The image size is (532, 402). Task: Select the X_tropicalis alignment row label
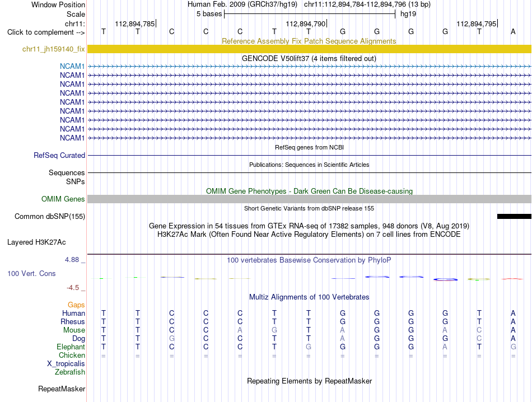pos(66,364)
